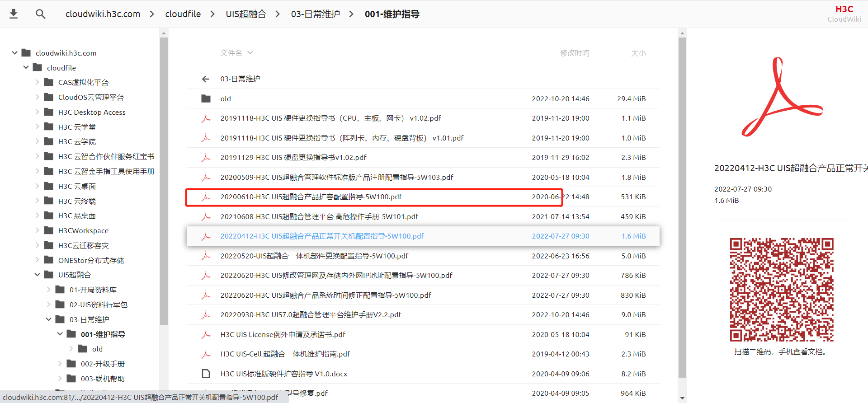Image resolution: width=868 pixels, height=403 pixels.
Task: Expand the H3C Desktop Access folder
Action: [38, 112]
